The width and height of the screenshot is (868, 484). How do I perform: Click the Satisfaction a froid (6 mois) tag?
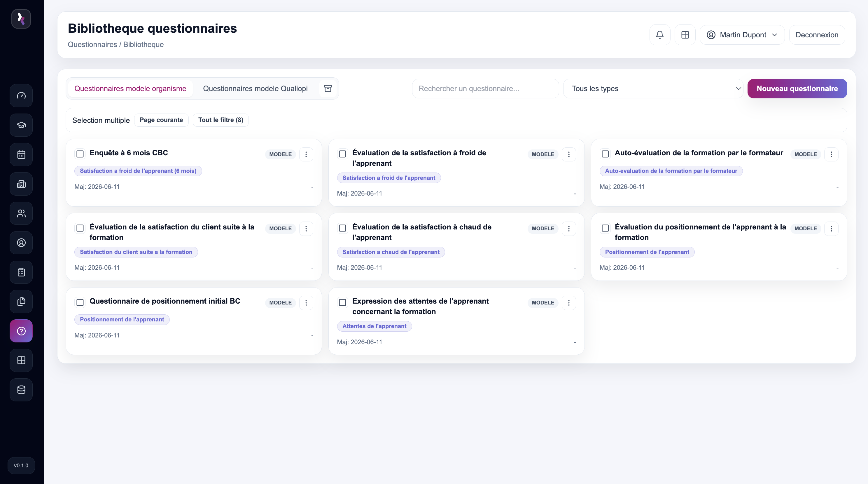138,171
